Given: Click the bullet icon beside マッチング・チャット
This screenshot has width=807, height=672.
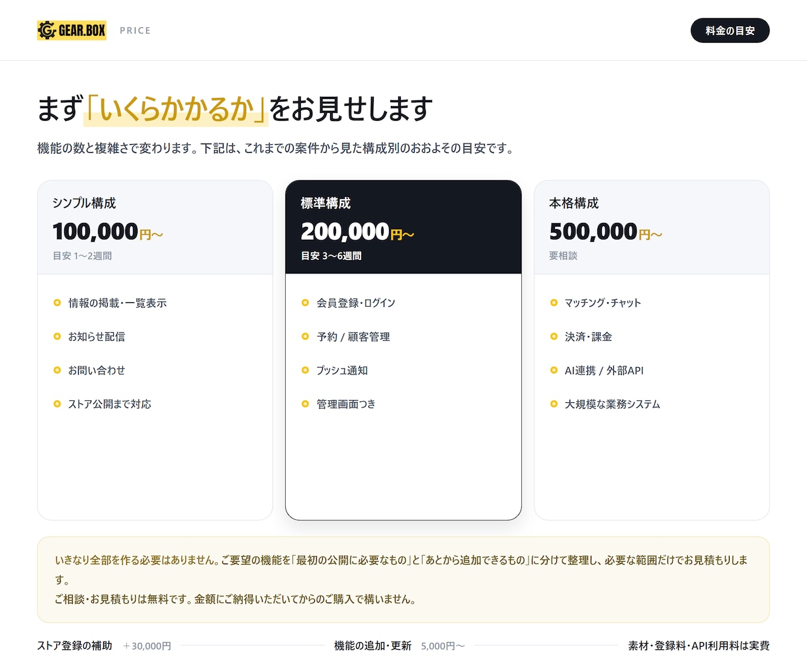Looking at the screenshot, I should point(554,303).
